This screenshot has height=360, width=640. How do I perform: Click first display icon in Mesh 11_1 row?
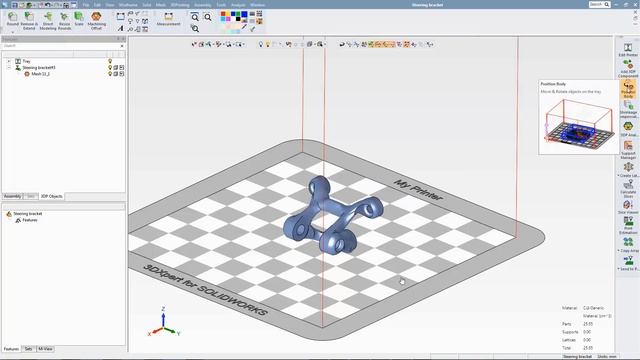click(116, 74)
